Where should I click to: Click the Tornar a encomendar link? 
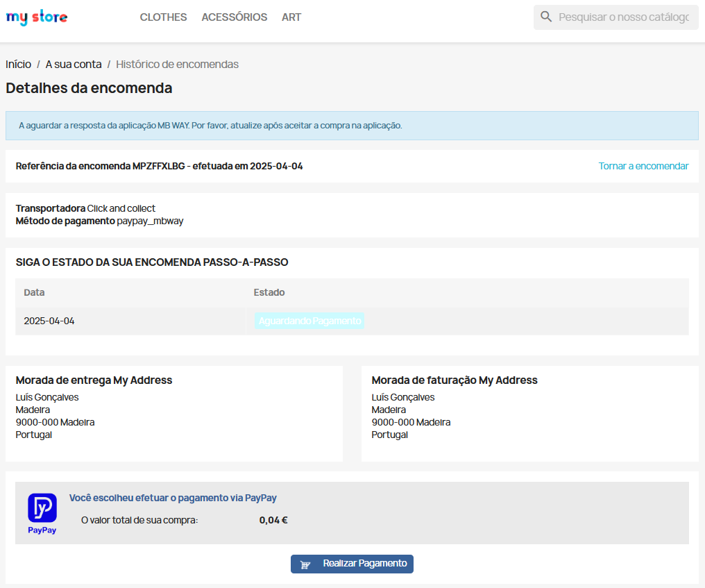[643, 166]
